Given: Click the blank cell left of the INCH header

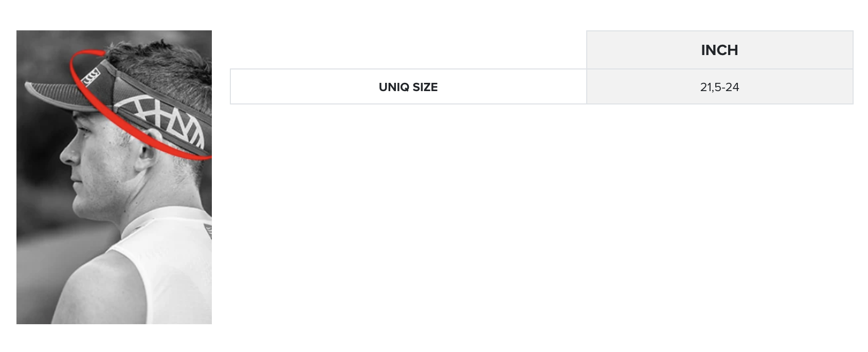Looking at the screenshot, I should click(408, 50).
